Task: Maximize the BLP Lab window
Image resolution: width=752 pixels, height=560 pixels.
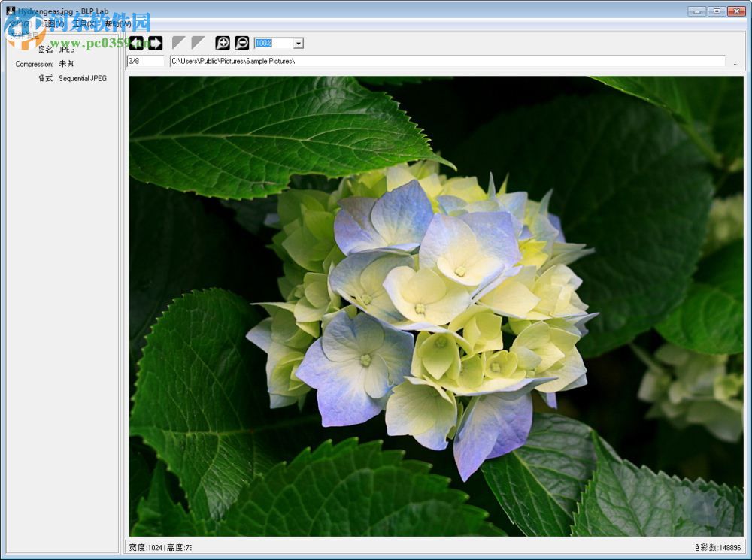Action: click(717, 11)
